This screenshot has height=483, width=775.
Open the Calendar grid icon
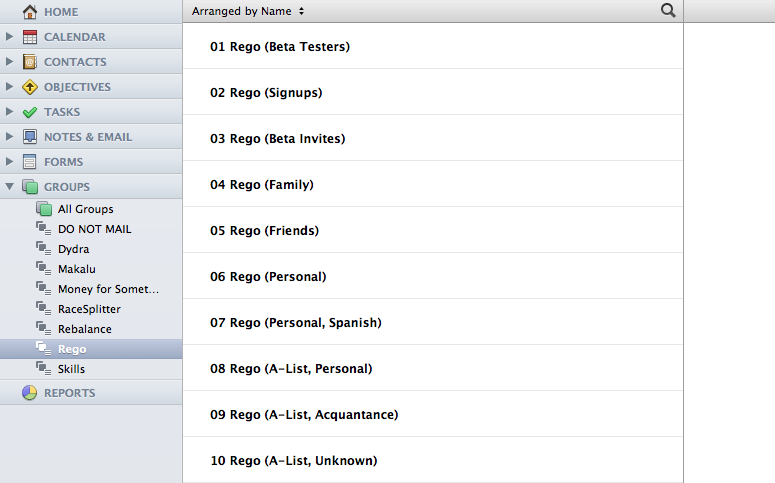30,37
